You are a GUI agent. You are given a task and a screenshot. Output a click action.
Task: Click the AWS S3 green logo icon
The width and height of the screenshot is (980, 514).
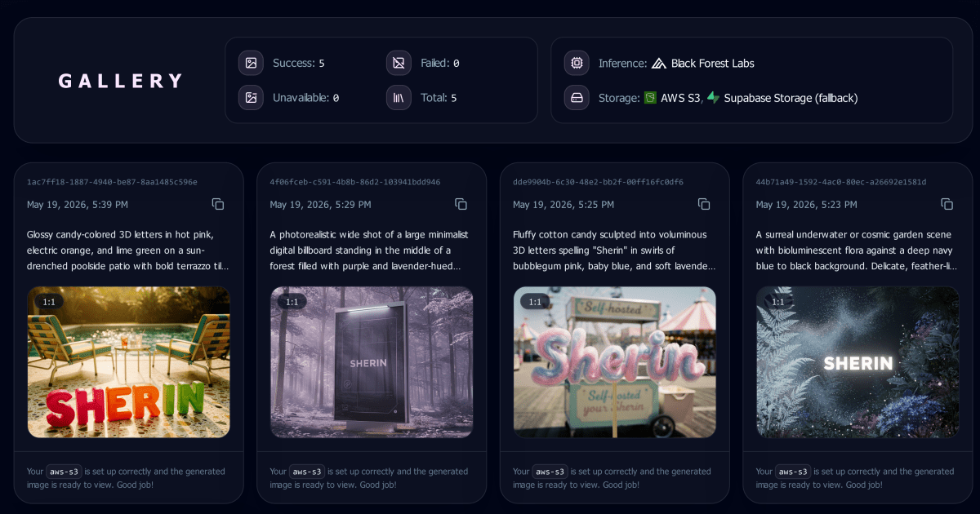(650, 98)
